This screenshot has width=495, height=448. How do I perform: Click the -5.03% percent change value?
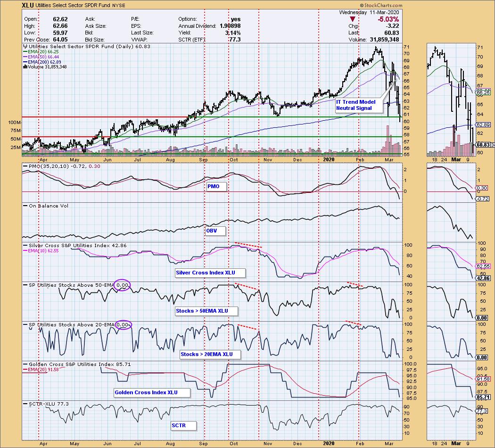tap(388, 19)
